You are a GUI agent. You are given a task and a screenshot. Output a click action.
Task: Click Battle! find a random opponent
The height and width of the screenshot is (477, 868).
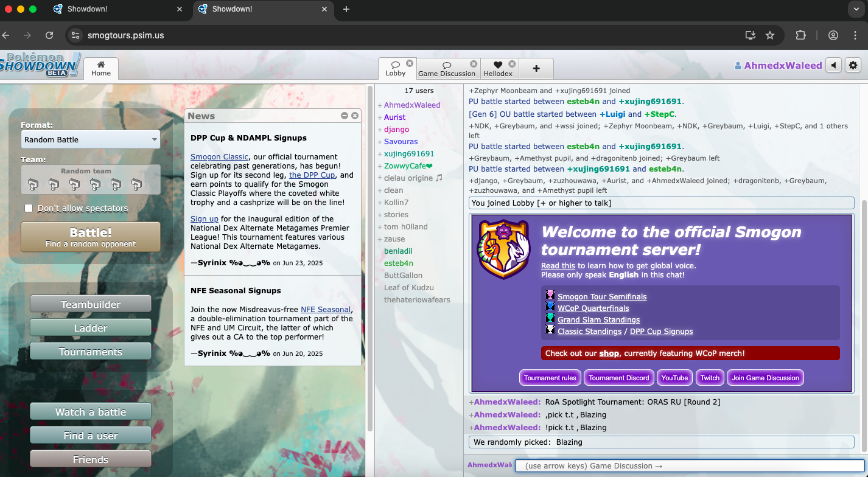click(x=91, y=237)
